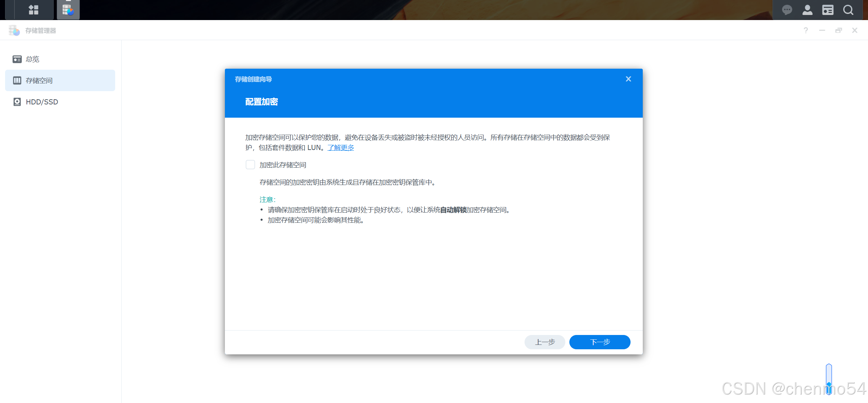This screenshot has width=868, height=403.
Task: Select 总览 in the sidebar
Action: click(33, 59)
